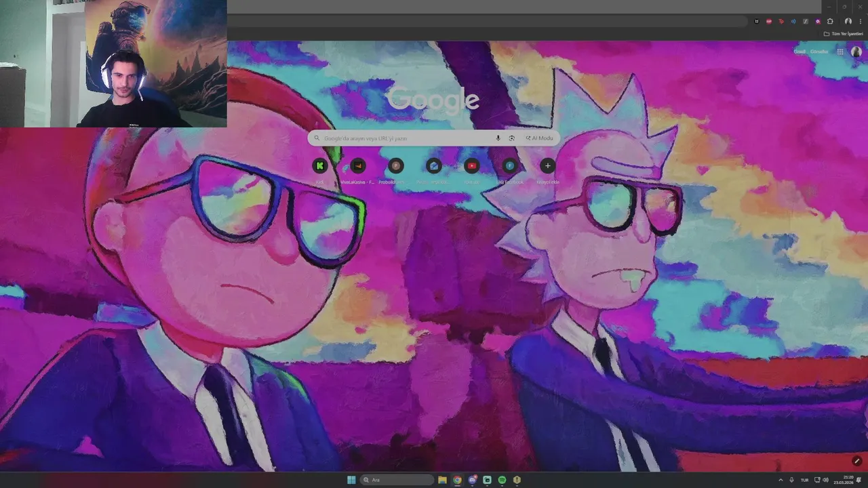Start voice search with microphone icon
The image size is (868, 488).
(x=498, y=138)
